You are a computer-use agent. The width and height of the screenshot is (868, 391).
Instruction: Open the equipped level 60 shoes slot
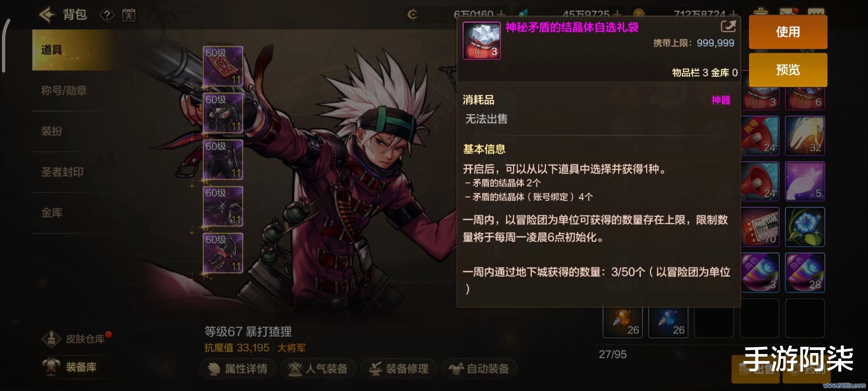click(223, 253)
